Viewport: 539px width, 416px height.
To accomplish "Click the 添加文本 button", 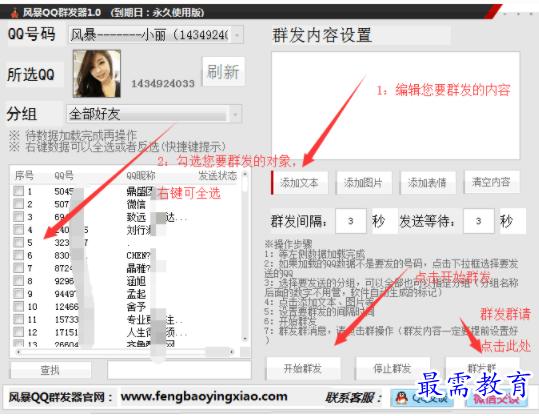I will [299, 183].
